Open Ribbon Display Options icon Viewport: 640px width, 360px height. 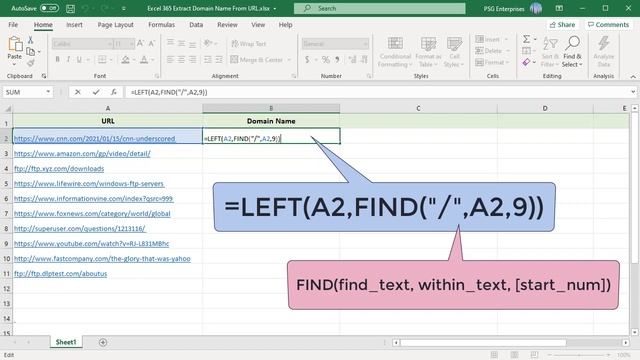pos(559,8)
